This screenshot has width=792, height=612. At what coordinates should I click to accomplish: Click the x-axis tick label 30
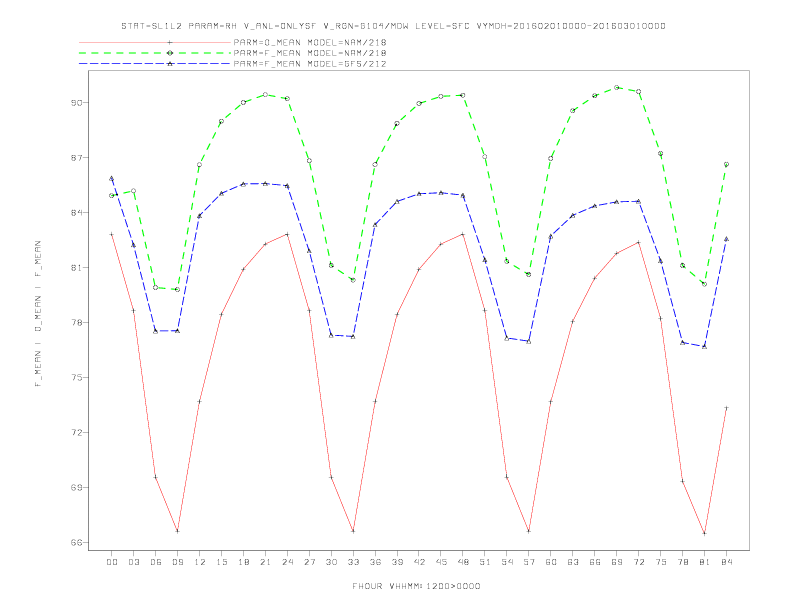(x=331, y=562)
